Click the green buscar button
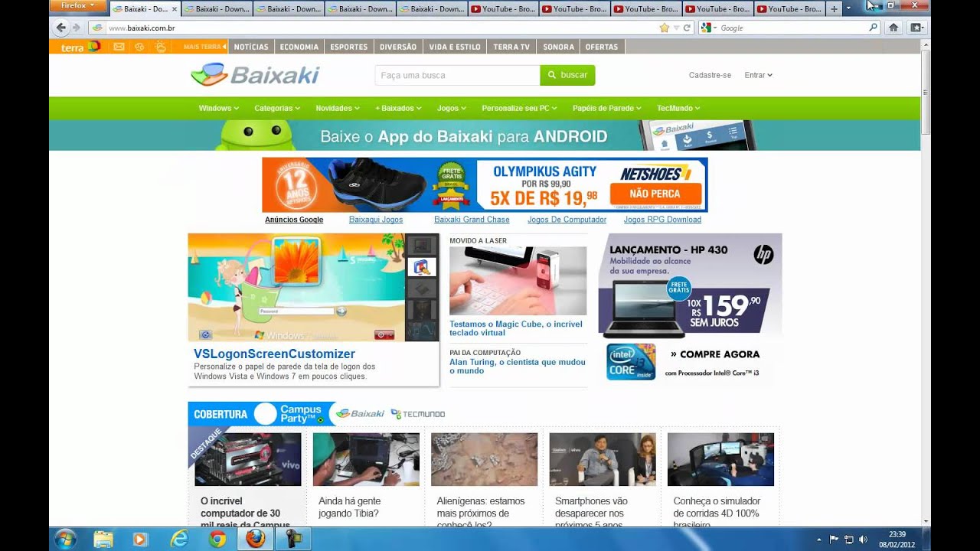This screenshot has height=551, width=980. (567, 75)
